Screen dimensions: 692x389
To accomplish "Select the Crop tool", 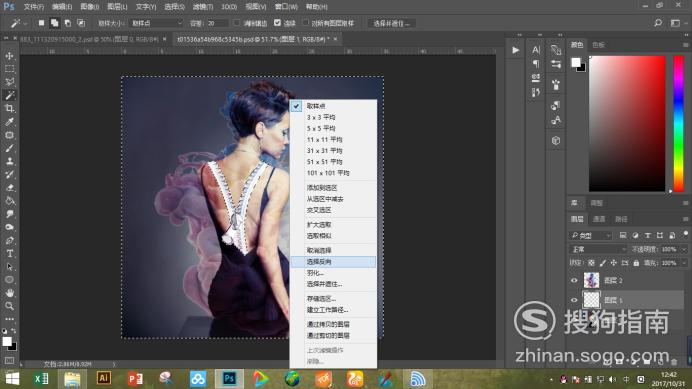I will pyautogui.click(x=9, y=109).
